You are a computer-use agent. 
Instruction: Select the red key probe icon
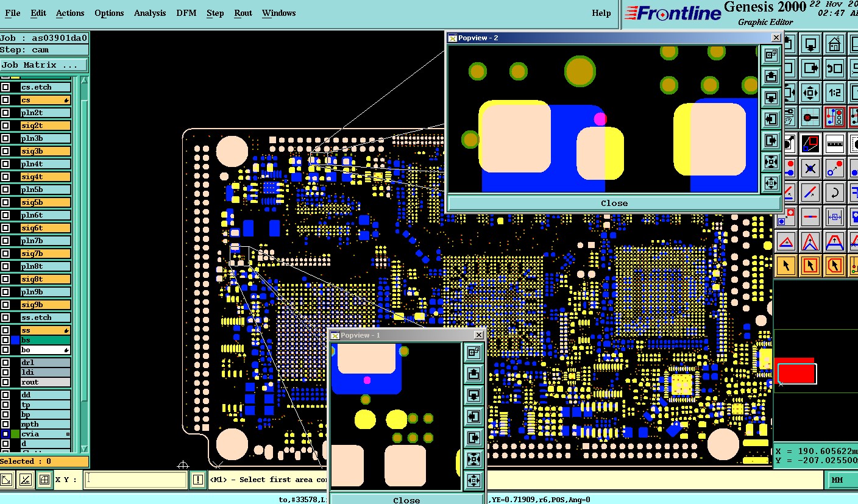point(810,118)
